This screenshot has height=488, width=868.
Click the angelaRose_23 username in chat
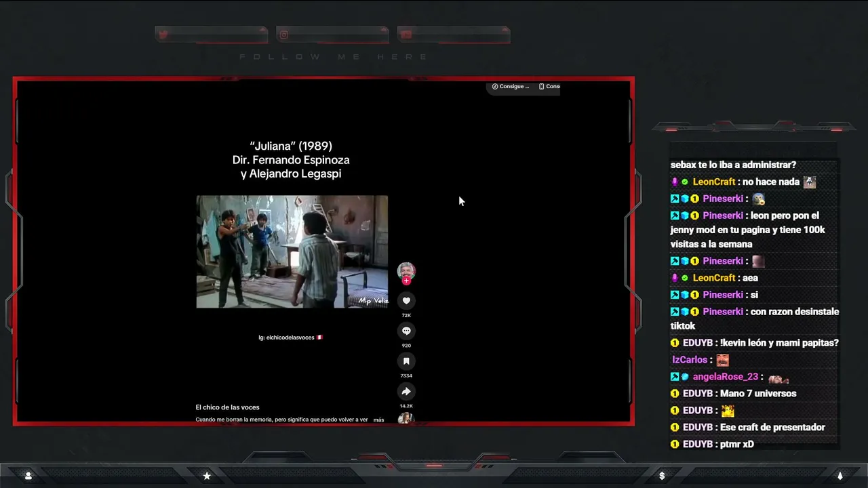pyautogui.click(x=726, y=377)
